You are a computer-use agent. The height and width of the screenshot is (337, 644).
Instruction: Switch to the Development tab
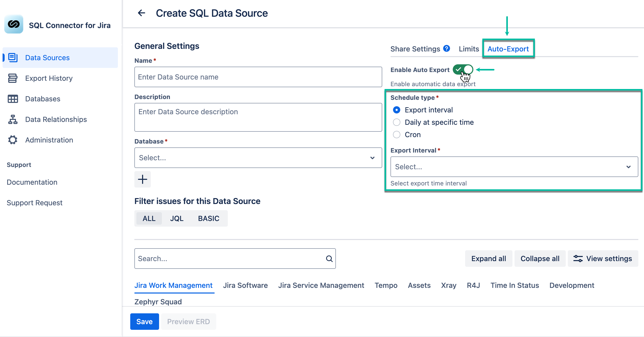pos(572,285)
